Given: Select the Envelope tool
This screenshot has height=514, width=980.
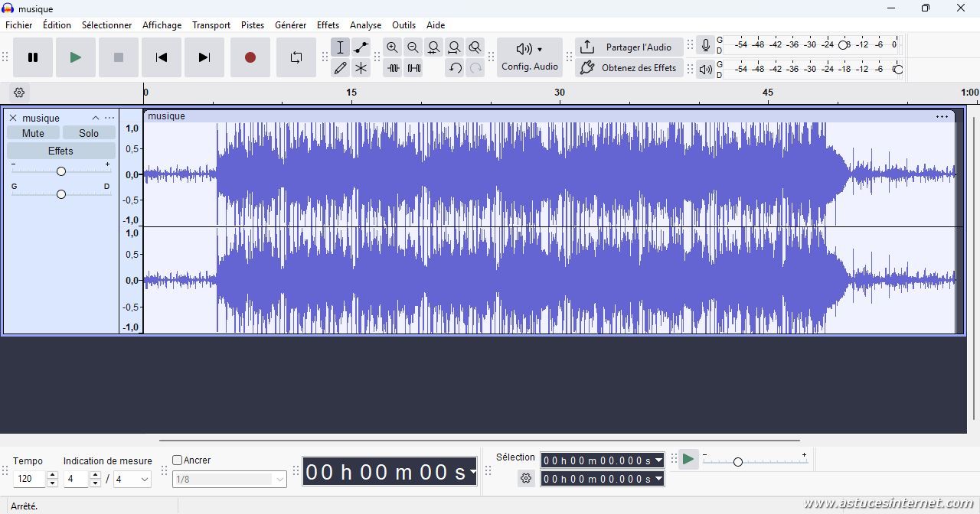Looking at the screenshot, I should [361, 47].
